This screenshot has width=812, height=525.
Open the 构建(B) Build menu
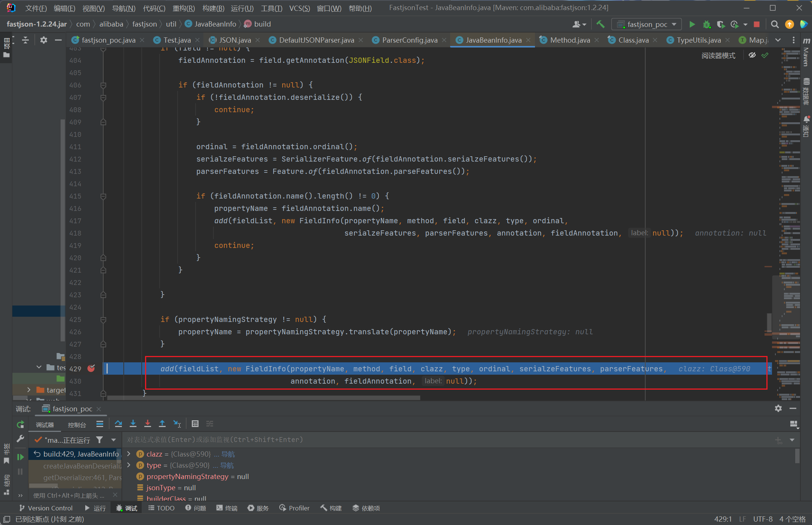[213, 8]
